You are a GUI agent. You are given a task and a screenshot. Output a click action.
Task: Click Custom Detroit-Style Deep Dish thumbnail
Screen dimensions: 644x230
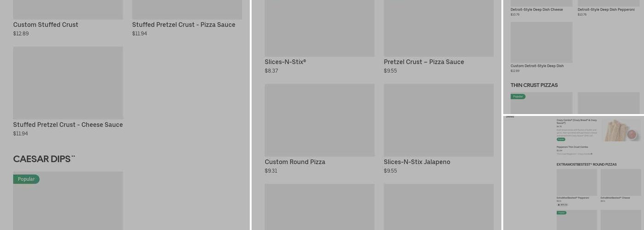[541, 42]
